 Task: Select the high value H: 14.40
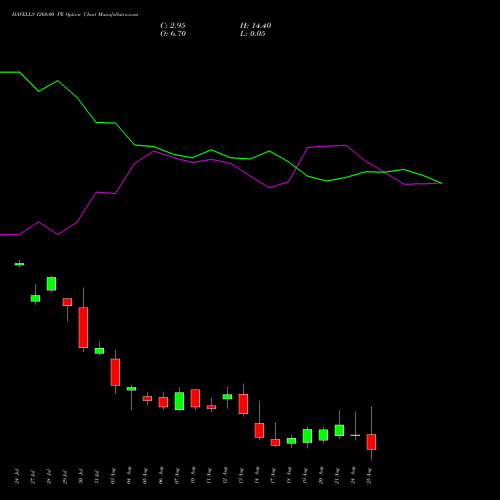coord(255,26)
